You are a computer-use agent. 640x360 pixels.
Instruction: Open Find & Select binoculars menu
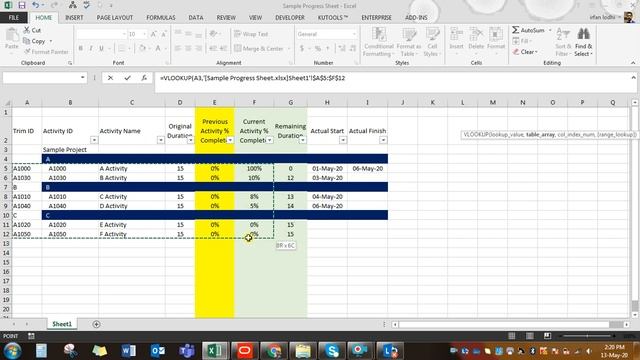(583, 42)
